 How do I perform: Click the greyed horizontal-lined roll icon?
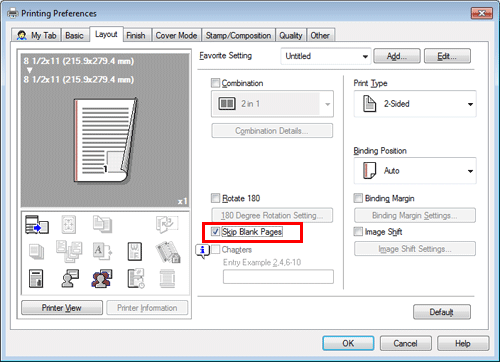(x=167, y=279)
